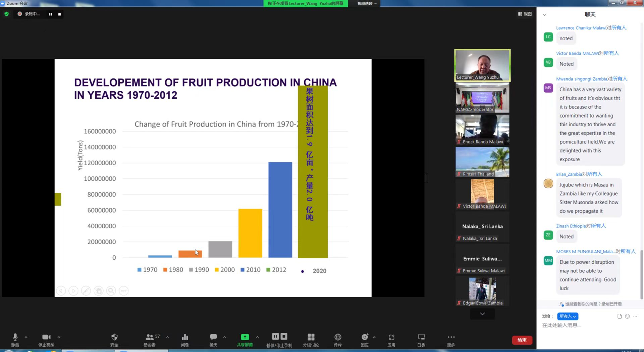
Task: Click the chat sender name Brian_Zambia
Action: [x=569, y=174]
